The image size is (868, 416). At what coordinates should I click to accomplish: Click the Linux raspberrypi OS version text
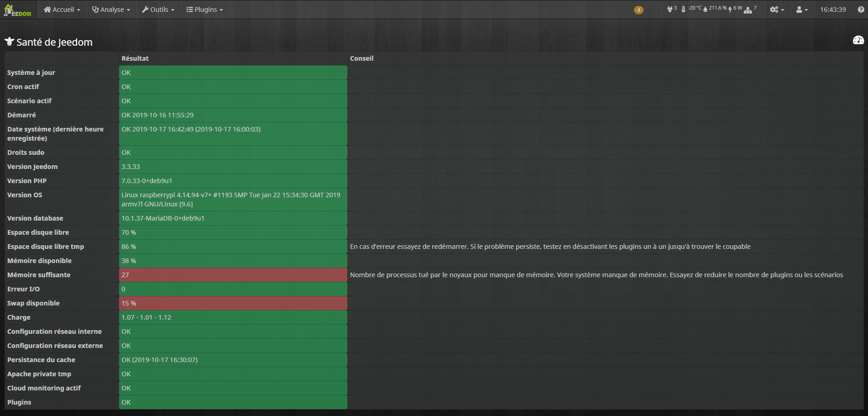tap(231, 200)
